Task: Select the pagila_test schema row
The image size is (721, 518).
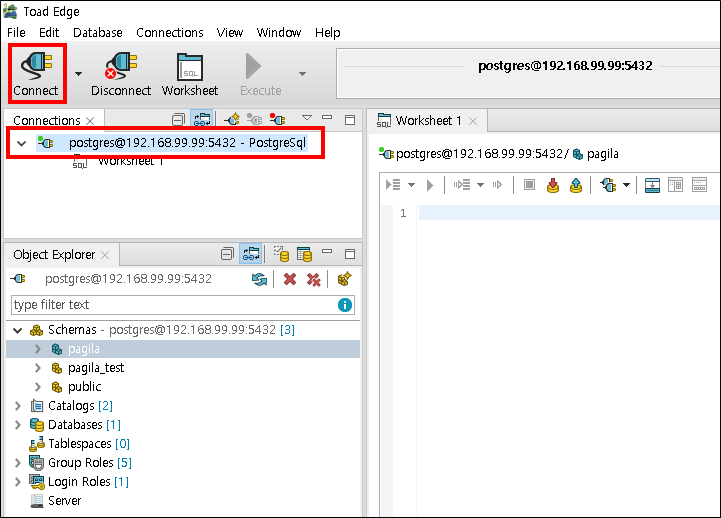Action: click(x=183, y=368)
